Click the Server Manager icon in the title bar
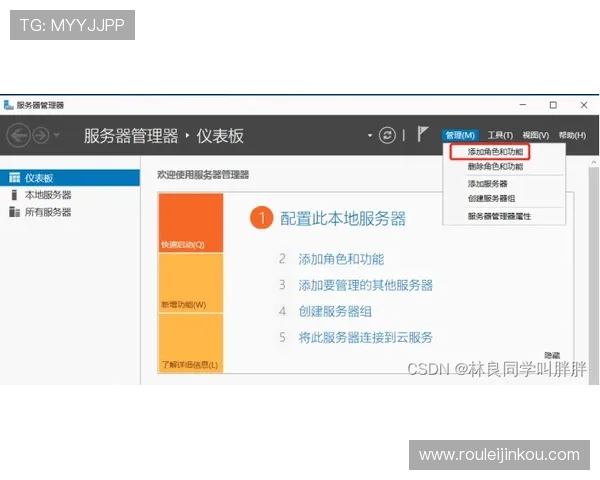 point(8,105)
